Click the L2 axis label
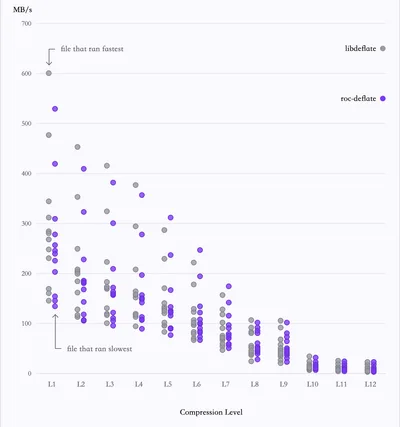The image size is (400, 427). pyautogui.click(x=81, y=384)
